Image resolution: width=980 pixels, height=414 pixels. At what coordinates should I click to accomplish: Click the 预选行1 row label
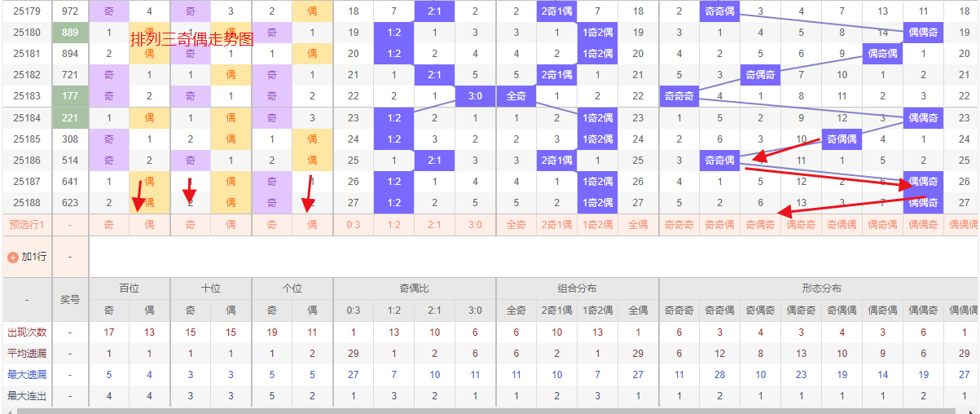(27, 224)
